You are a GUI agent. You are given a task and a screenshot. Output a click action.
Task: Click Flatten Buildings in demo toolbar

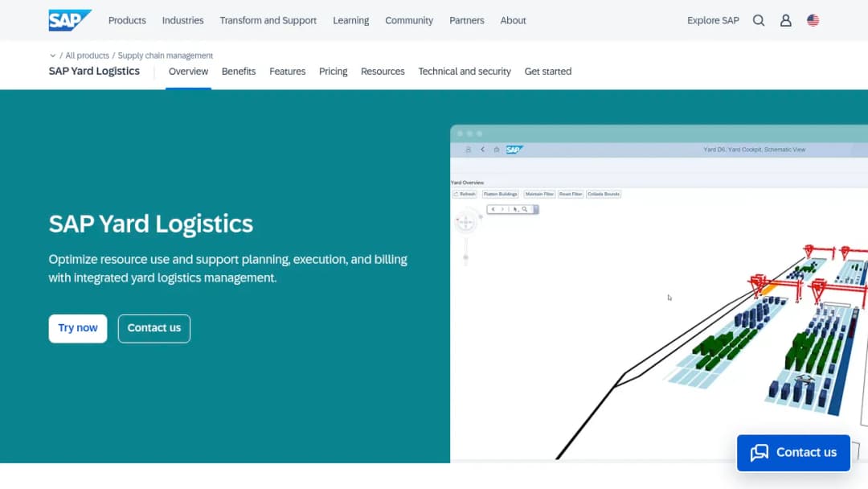[x=501, y=195]
